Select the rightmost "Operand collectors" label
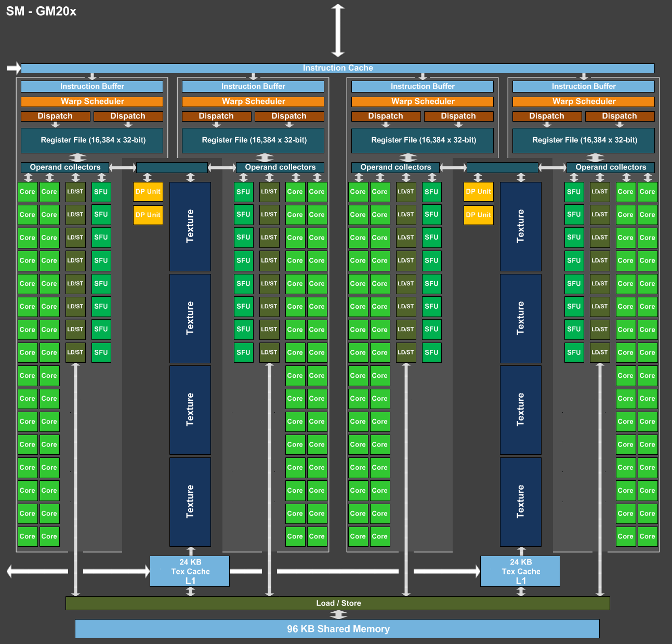Image resolution: width=672 pixels, height=644 pixels. pyautogui.click(x=611, y=167)
